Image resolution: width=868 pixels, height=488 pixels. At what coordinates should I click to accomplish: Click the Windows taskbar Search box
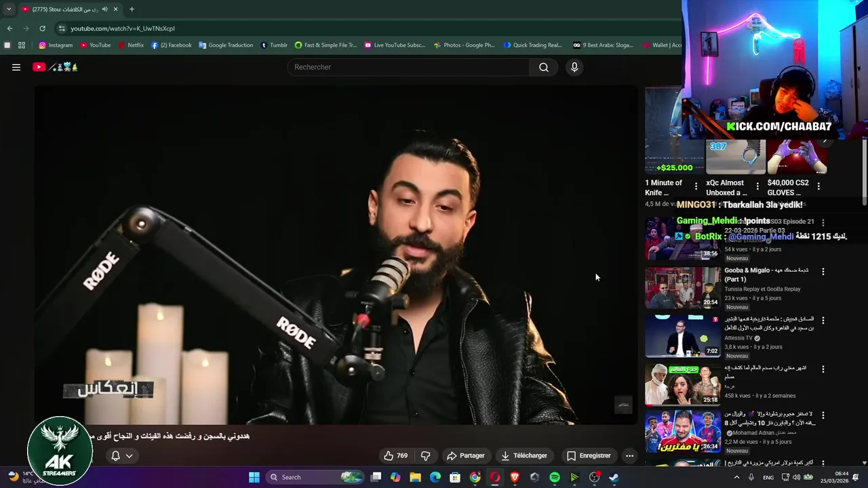tap(315, 477)
